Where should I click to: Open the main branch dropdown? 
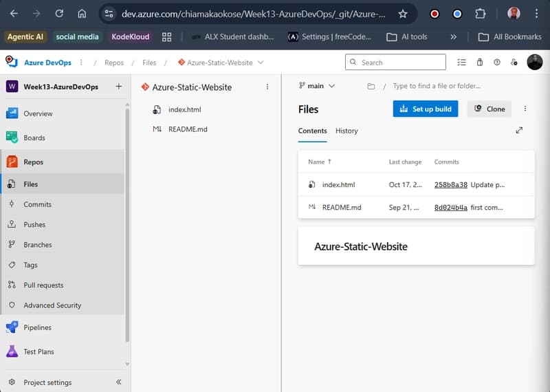coord(317,86)
